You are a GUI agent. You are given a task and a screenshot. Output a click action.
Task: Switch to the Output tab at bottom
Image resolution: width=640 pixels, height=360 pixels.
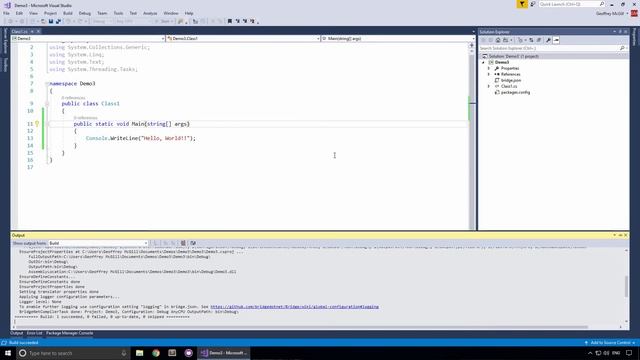(x=17, y=333)
